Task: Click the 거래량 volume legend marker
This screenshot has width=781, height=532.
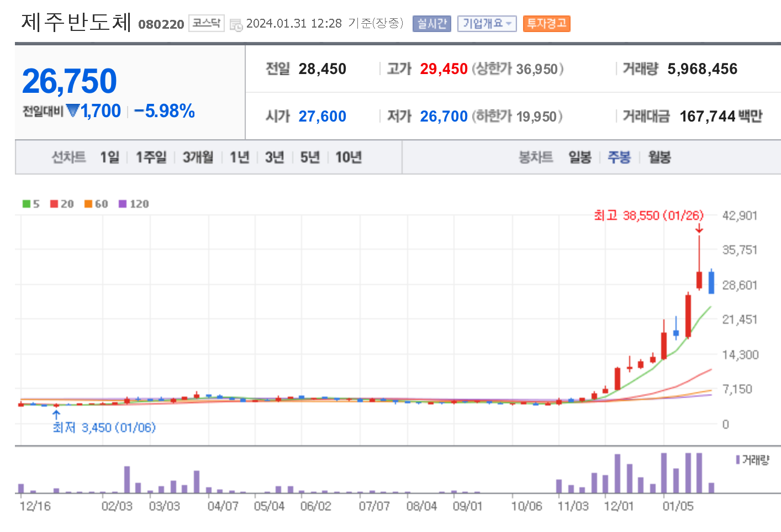Action: 738,460
